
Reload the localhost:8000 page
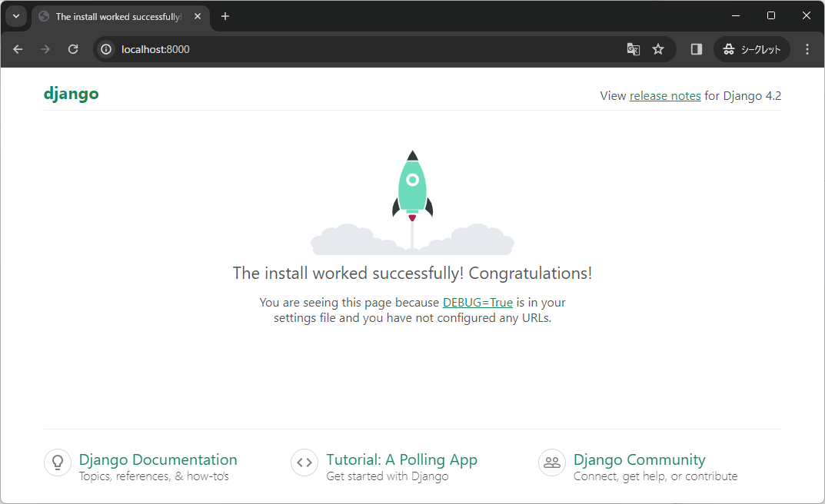click(x=73, y=49)
